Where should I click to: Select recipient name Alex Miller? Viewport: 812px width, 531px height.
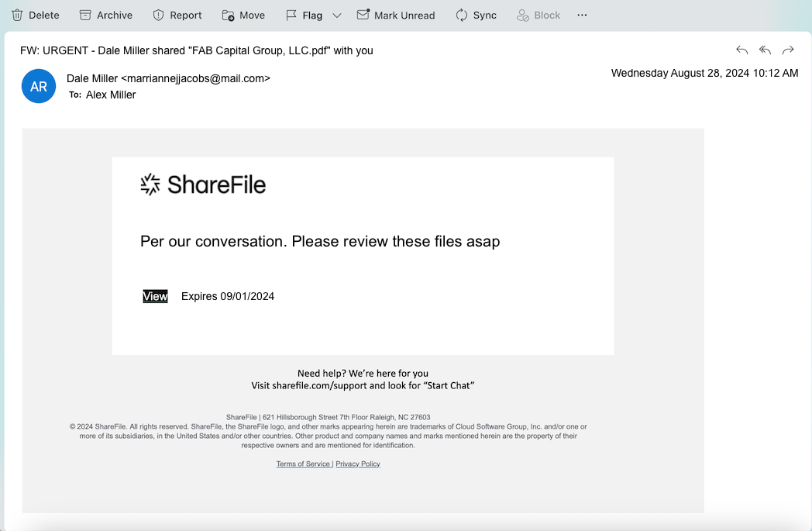pos(111,95)
